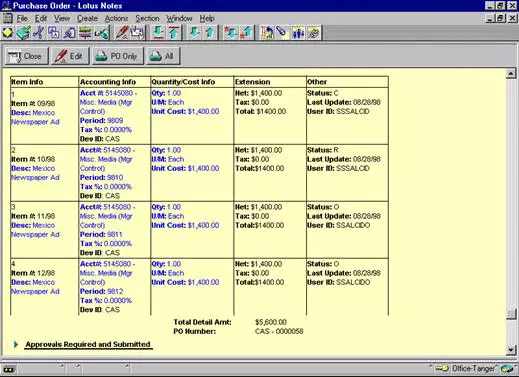Click the vertical scrollbar up arrow

click(511, 73)
